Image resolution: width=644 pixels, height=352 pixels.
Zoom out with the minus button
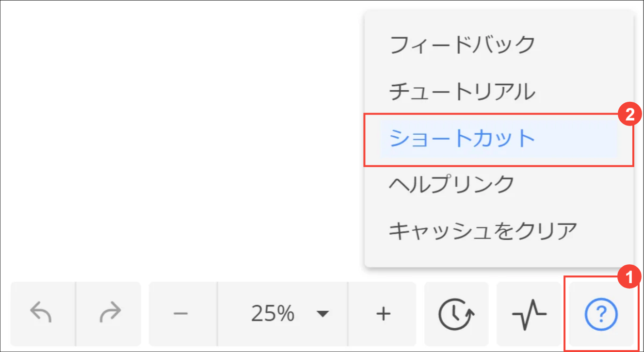coord(181,314)
